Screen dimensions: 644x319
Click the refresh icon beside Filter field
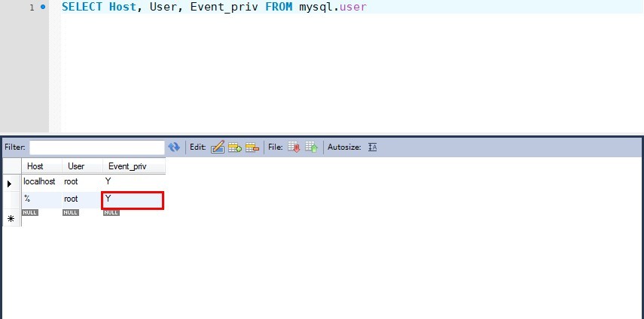(174, 147)
